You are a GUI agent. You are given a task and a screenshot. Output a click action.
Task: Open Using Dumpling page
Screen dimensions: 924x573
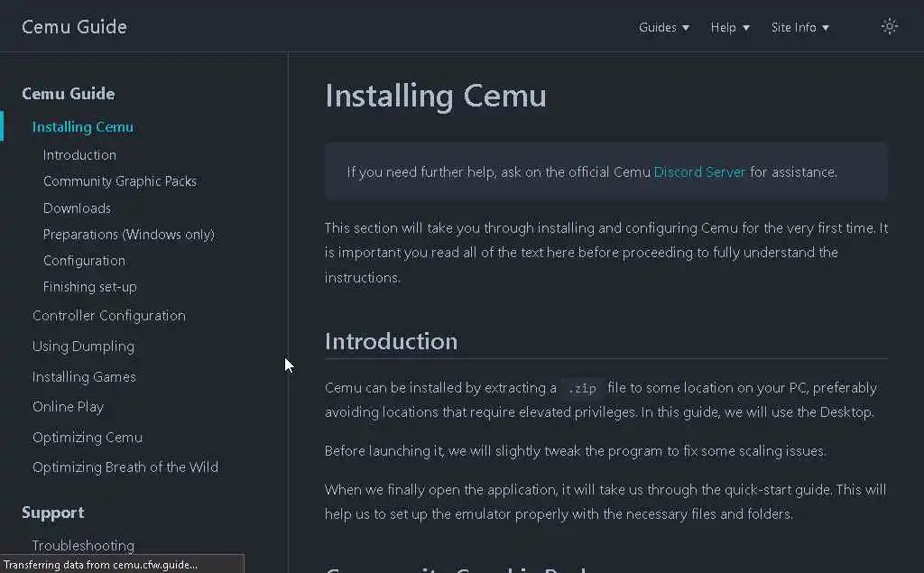tap(83, 347)
